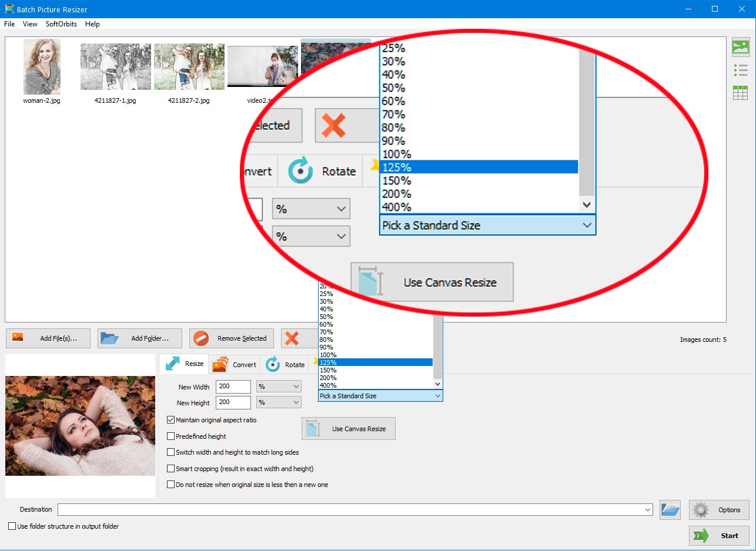The height and width of the screenshot is (551, 756).
Task: Choose 90% in the standard size list
Action: pos(375,347)
